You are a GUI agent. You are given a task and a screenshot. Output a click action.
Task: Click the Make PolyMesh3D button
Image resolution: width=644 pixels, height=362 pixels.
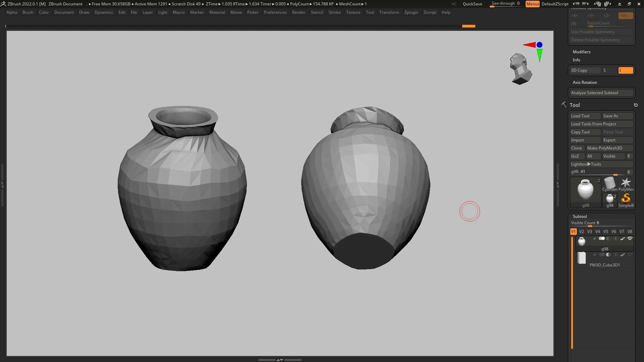tap(609, 148)
